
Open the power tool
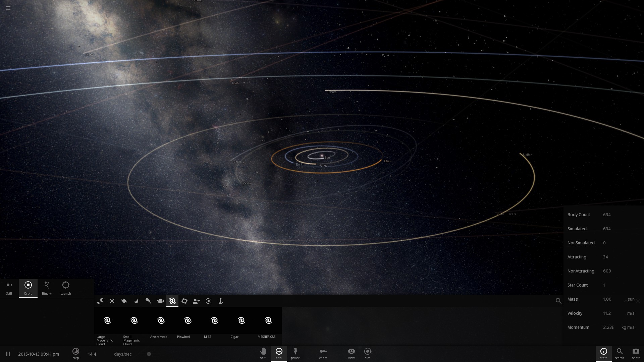tap(295, 354)
